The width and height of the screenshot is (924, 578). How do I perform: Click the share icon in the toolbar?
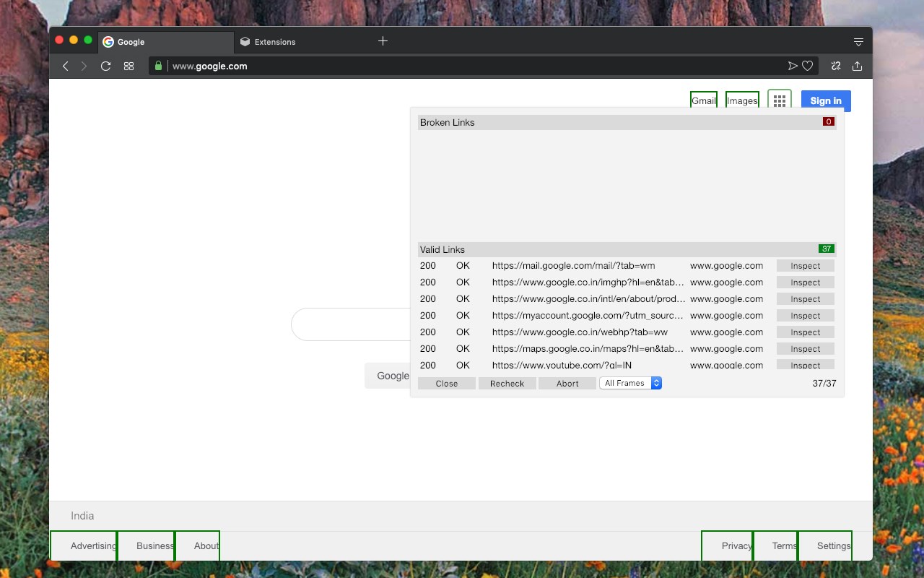[x=857, y=66]
